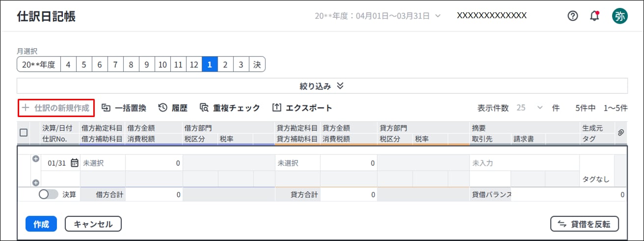Click the 生成元 column header
This screenshot has height=241, width=644.
click(592, 128)
